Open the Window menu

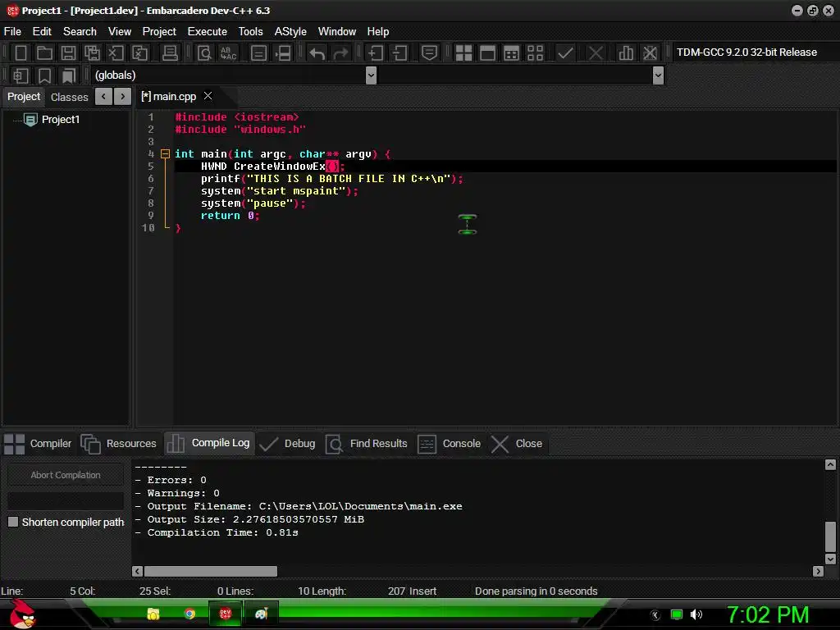(337, 32)
